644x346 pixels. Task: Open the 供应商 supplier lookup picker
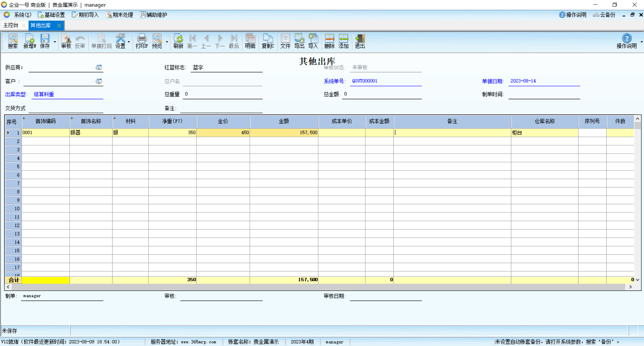[98, 68]
